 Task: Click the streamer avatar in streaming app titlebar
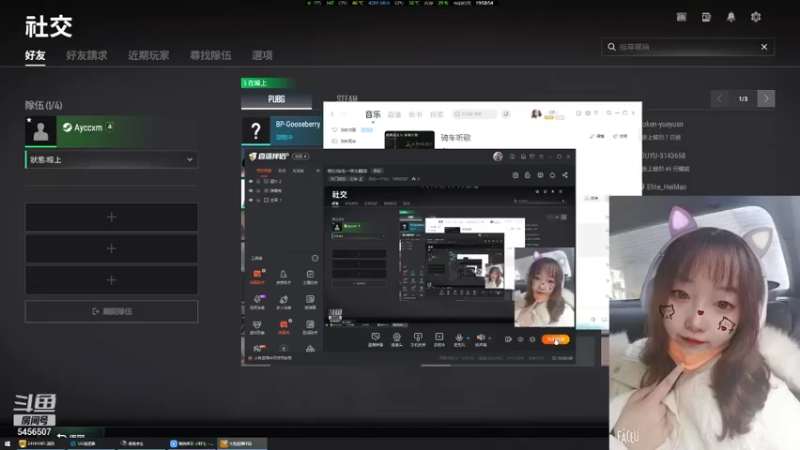[x=498, y=157]
